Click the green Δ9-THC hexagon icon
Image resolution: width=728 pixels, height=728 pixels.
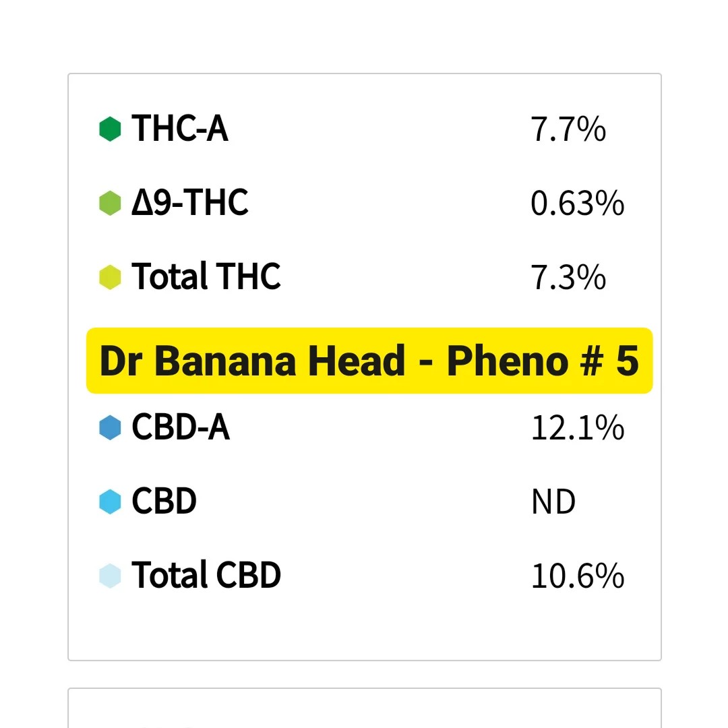pos(110,203)
